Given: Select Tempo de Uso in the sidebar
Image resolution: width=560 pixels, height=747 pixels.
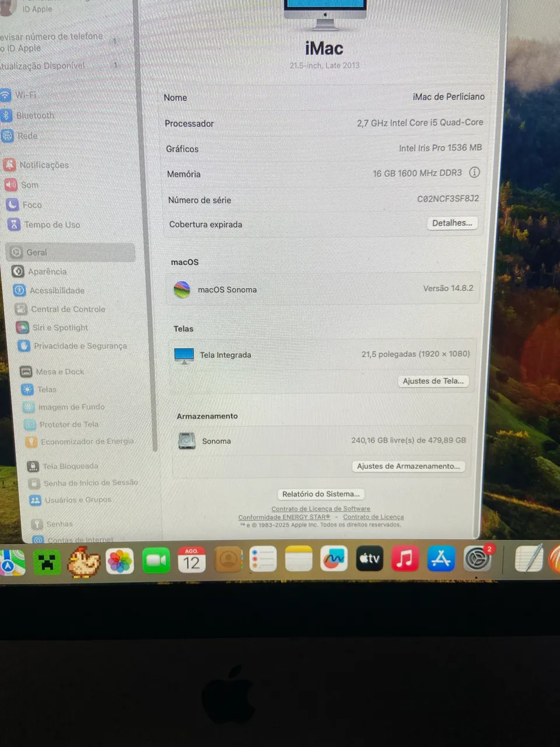Looking at the screenshot, I should click(x=44, y=225).
